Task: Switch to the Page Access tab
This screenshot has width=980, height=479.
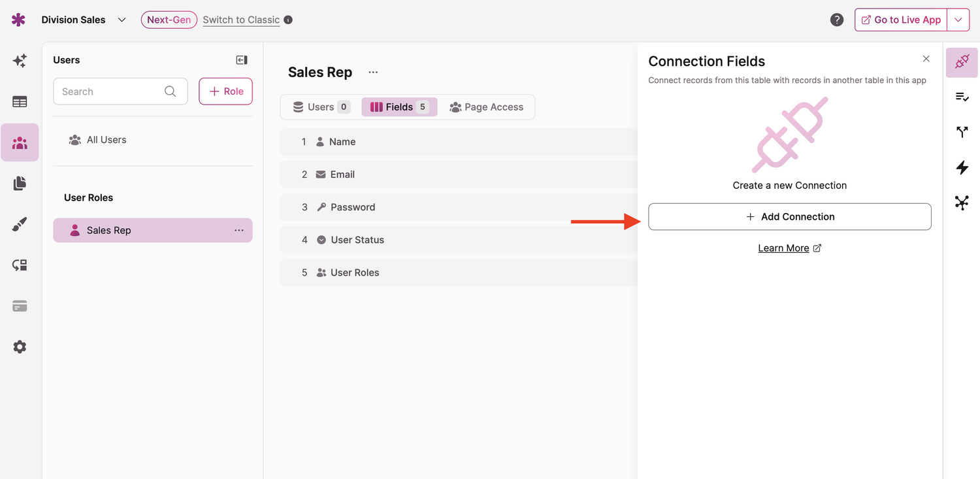Action: [487, 107]
